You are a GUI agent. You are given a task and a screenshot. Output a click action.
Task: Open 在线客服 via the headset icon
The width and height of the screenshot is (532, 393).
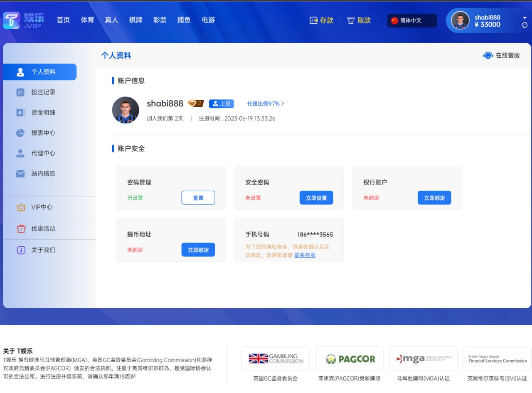pyautogui.click(x=488, y=55)
